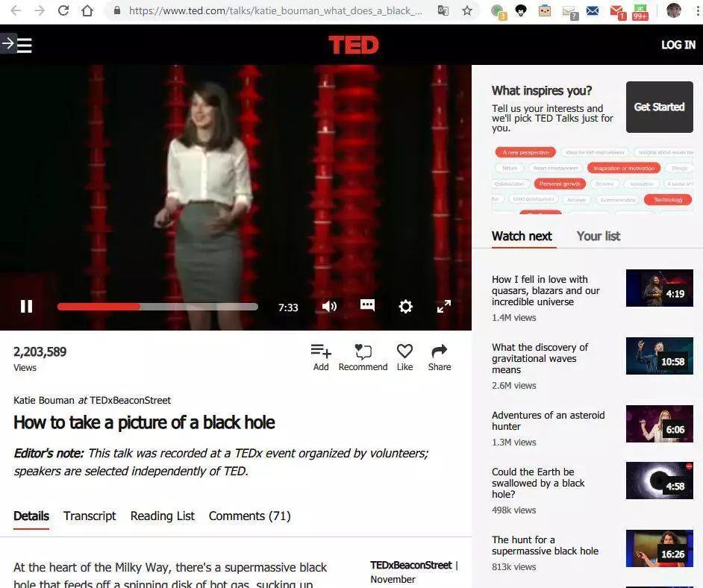Open the Share arrow icon

440,357
